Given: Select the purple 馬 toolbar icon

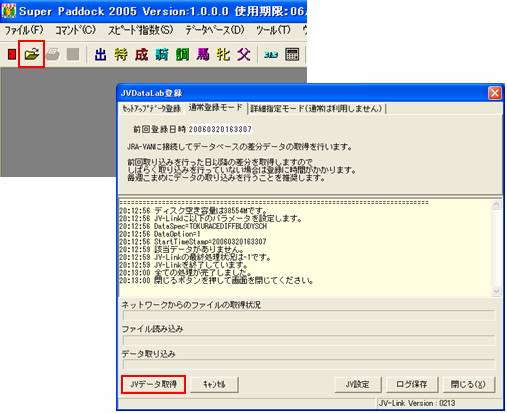Looking at the screenshot, I should [203, 54].
